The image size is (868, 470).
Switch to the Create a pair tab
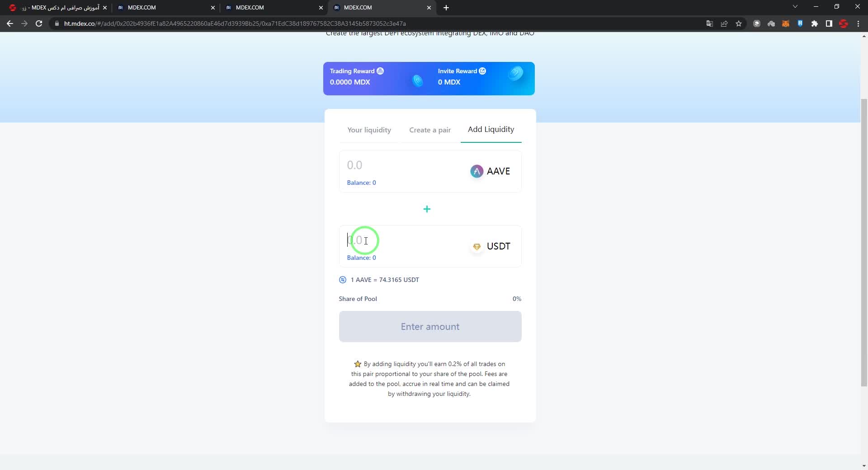click(x=430, y=130)
